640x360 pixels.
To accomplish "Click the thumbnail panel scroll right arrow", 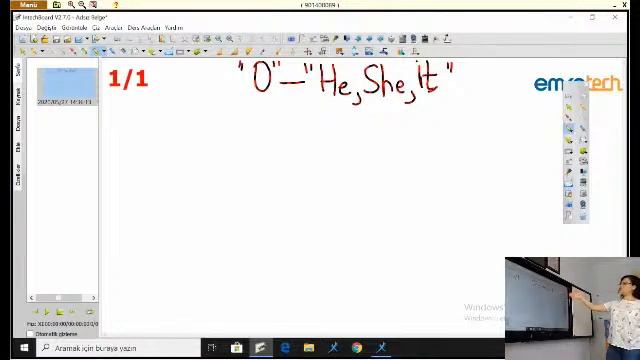I will coord(93,298).
